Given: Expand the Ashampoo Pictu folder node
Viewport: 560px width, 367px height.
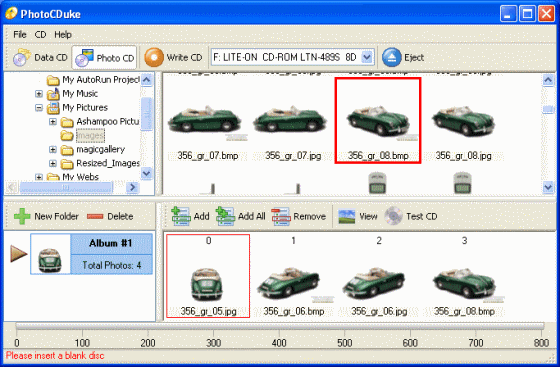Looking at the screenshot, I should point(53,122).
